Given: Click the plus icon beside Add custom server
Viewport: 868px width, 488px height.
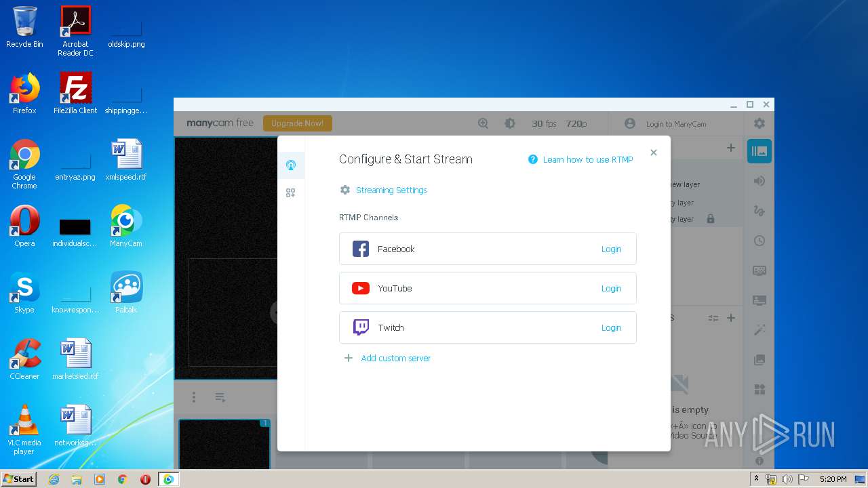Looking at the screenshot, I should coord(349,358).
